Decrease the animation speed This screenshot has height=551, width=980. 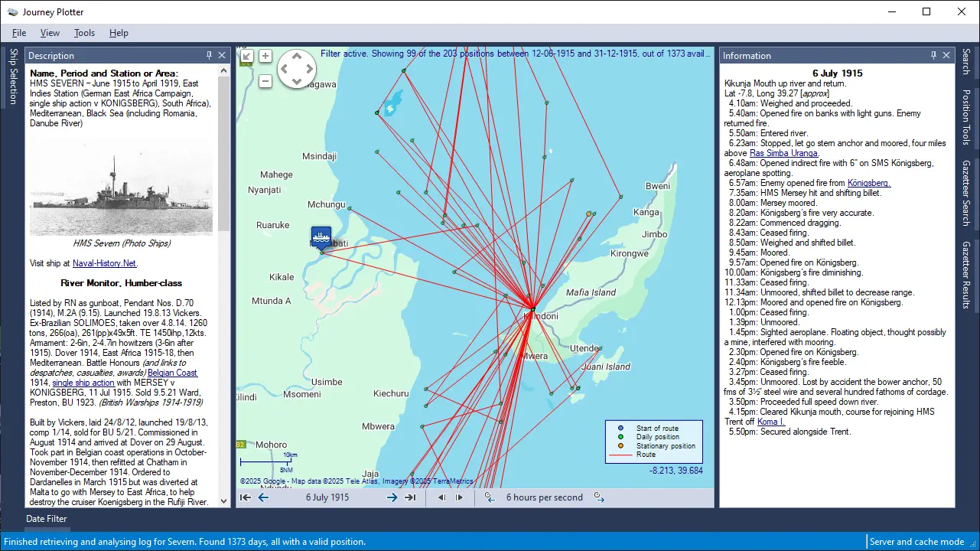[x=490, y=497]
